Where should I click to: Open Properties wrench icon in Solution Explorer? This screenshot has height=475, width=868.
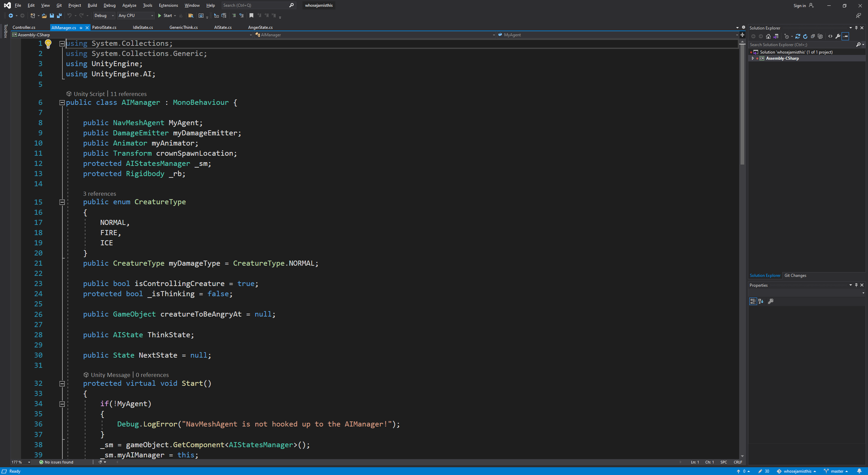click(837, 36)
